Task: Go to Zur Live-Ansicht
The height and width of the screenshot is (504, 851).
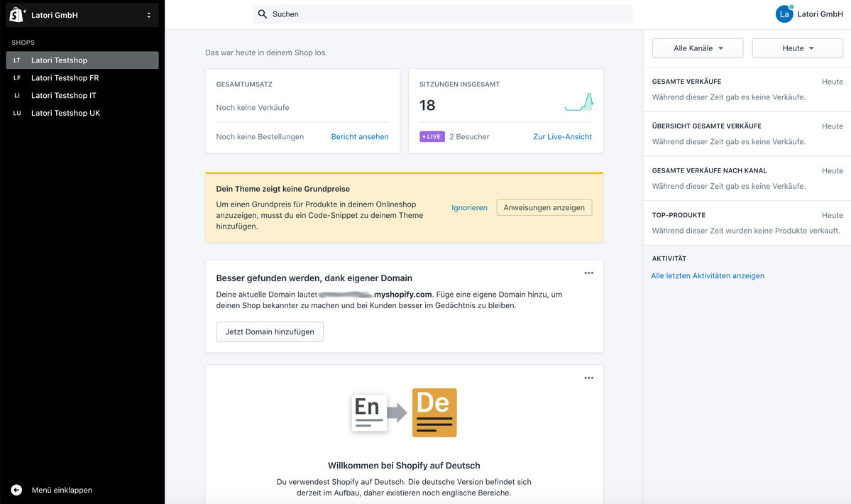Action: tap(562, 137)
